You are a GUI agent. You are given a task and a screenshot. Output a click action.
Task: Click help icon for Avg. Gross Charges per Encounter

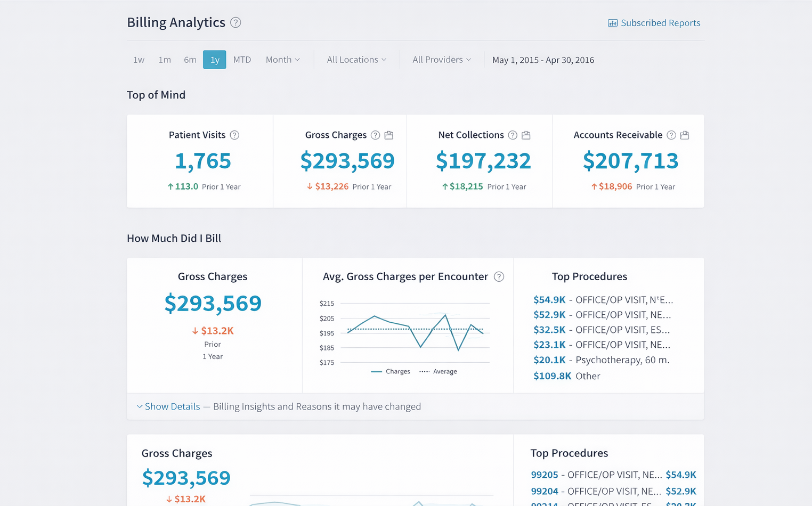click(499, 277)
